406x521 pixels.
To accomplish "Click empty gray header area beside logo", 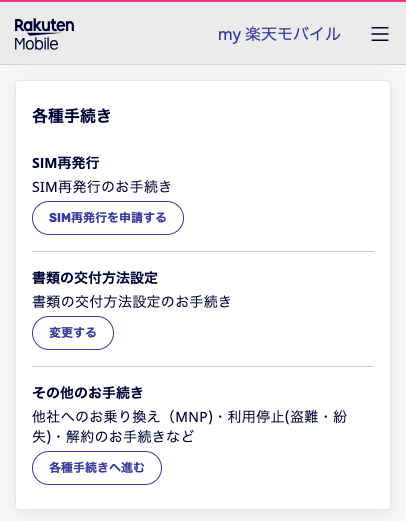I will click(x=147, y=34).
